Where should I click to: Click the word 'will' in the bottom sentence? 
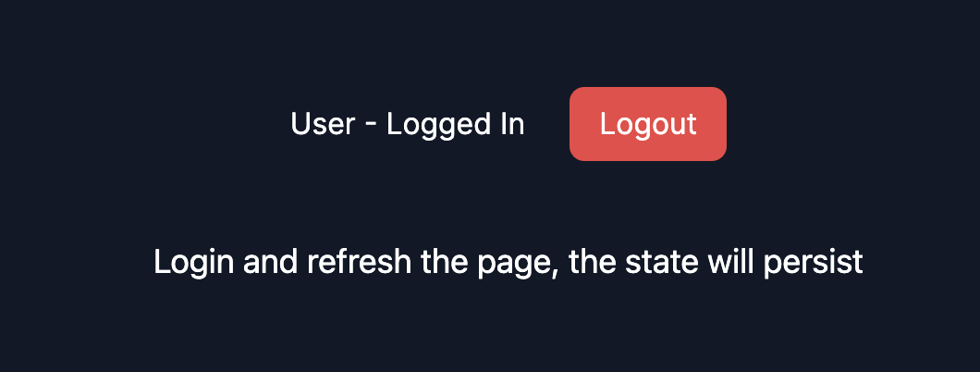pos(730,261)
